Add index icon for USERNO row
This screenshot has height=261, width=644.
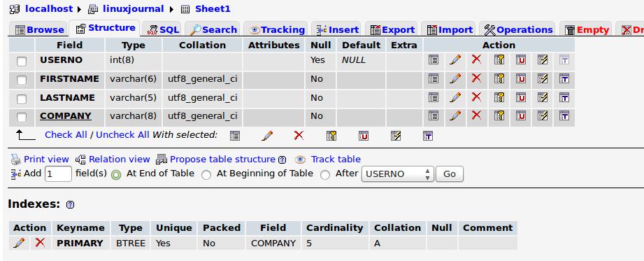(x=543, y=60)
